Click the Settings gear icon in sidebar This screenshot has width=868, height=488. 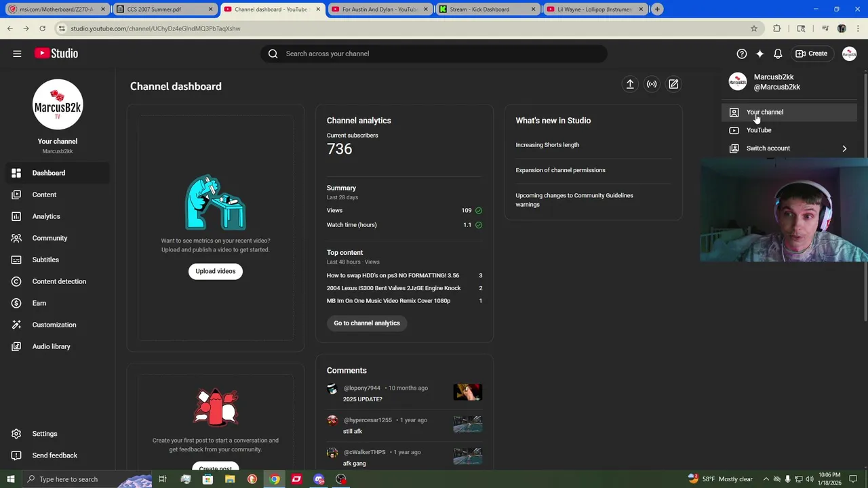(x=16, y=434)
